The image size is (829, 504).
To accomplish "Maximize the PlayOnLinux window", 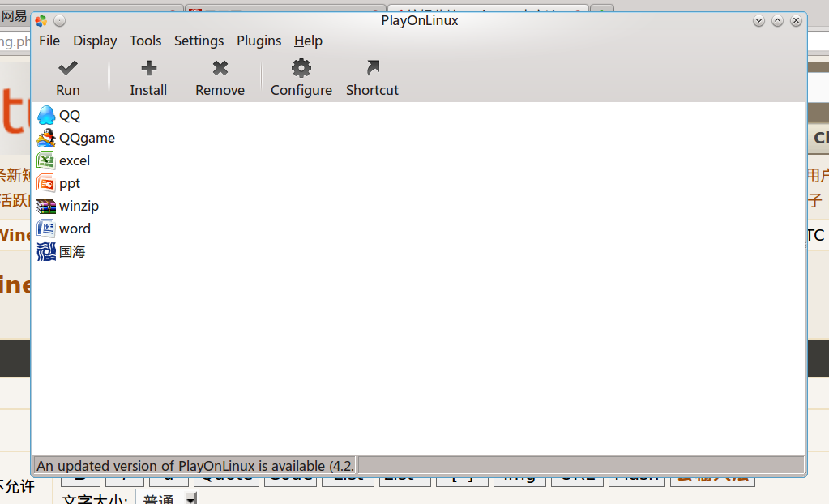I will [x=777, y=20].
